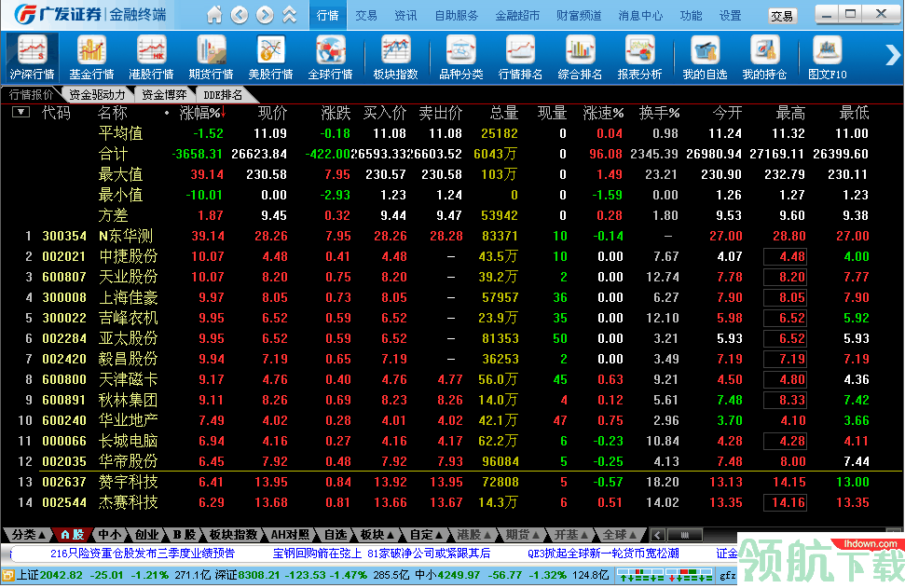Open 报表分析 report analysis icon
Viewport: 905px width, 588px height.
(x=639, y=57)
